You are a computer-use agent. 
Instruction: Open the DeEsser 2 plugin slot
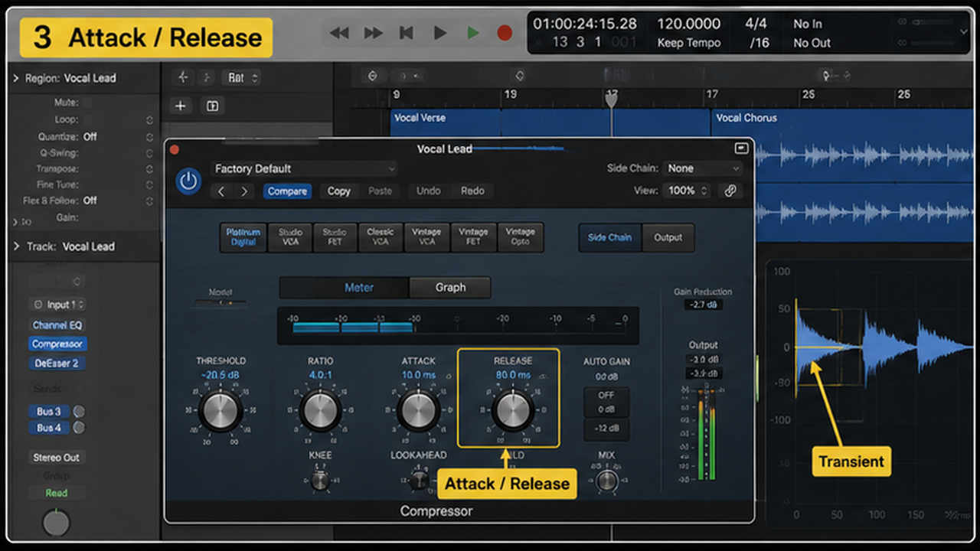[x=57, y=364]
